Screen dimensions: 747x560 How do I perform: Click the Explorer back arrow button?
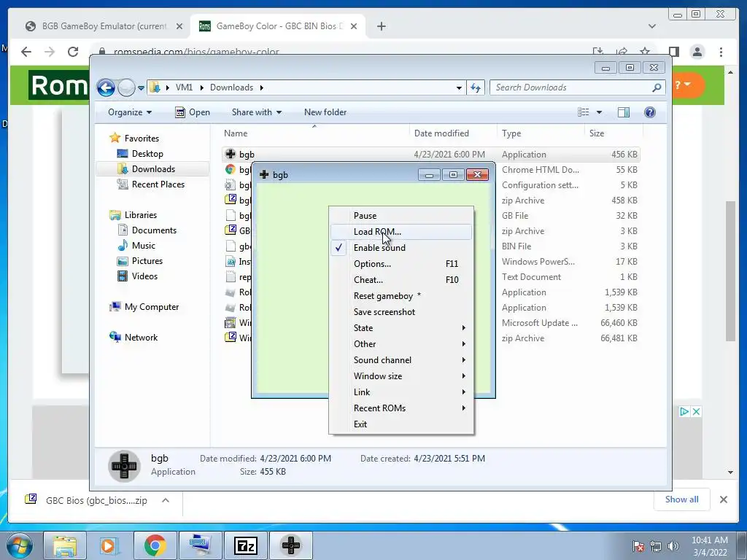click(106, 87)
